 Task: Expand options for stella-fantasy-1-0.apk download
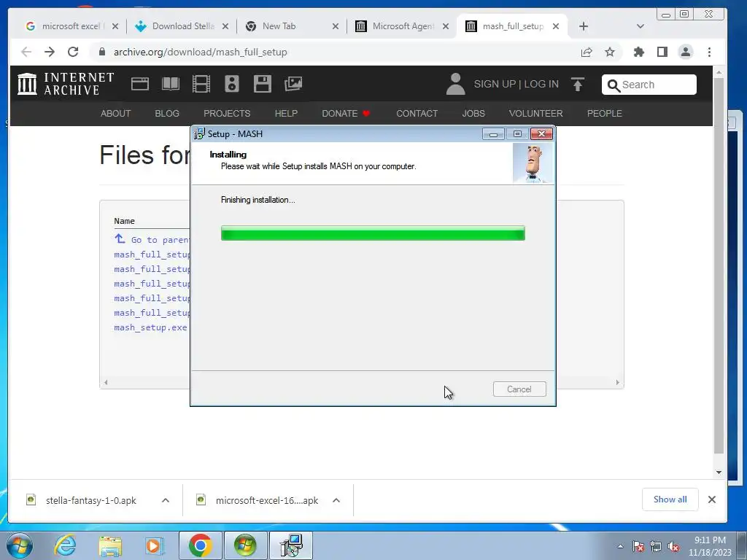[x=166, y=500]
